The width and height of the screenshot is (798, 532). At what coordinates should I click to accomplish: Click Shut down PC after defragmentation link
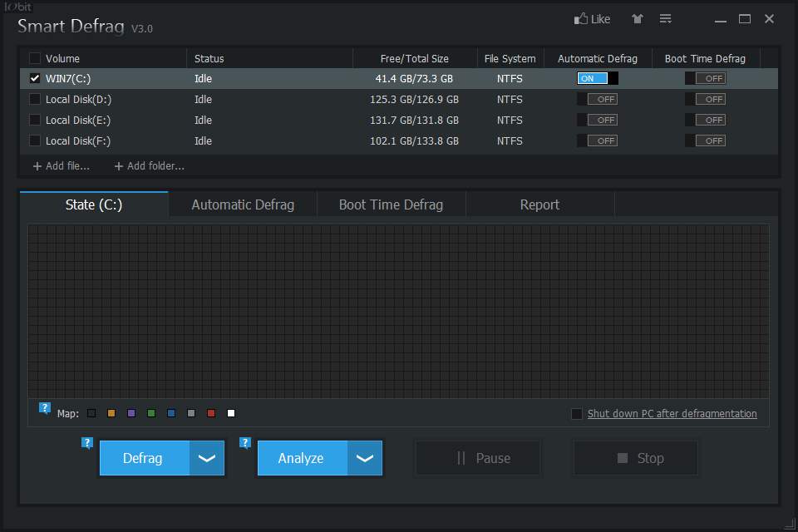click(x=672, y=414)
